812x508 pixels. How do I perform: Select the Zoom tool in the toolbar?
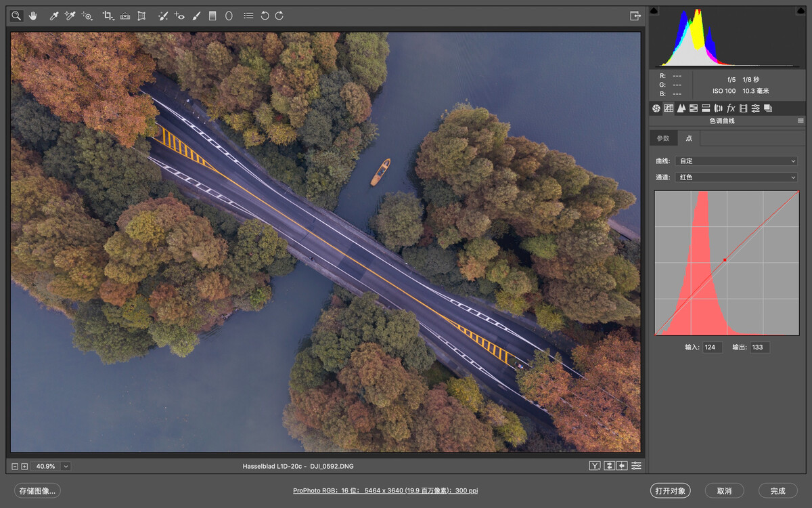(16, 16)
